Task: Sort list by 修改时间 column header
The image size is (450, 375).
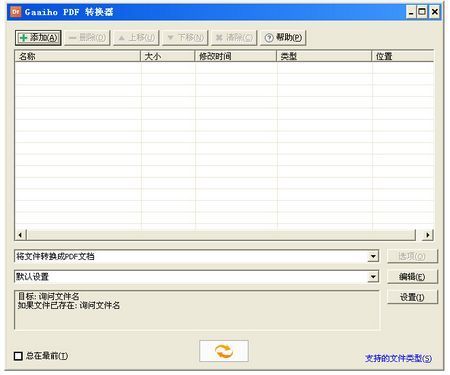Action: pos(236,56)
